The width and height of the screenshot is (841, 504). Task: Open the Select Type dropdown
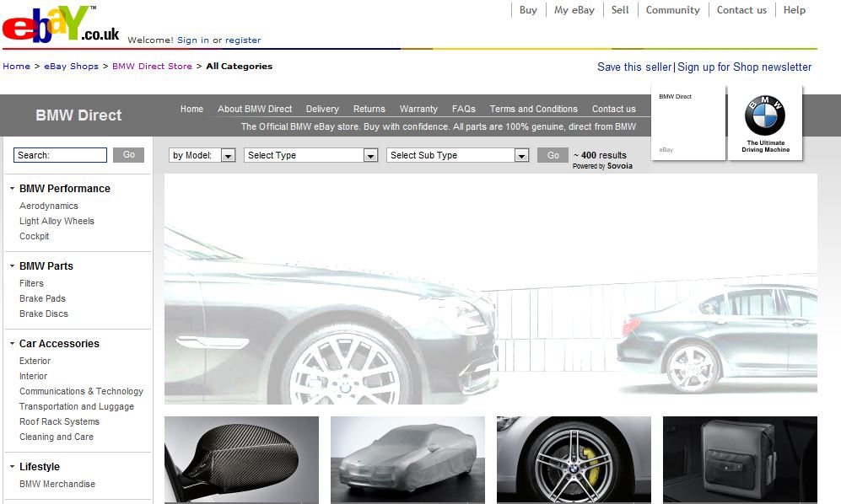(x=310, y=155)
